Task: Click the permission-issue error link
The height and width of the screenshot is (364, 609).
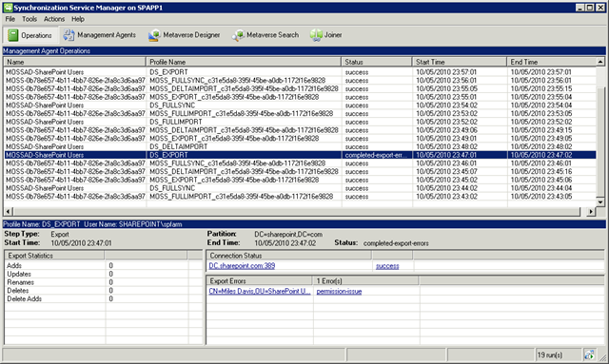Action: pyautogui.click(x=339, y=292)
